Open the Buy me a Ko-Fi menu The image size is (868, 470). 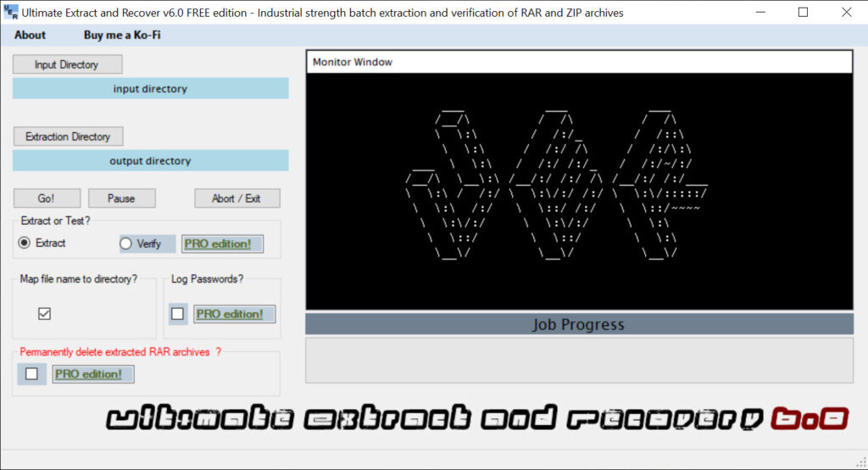tap(122, 35)
